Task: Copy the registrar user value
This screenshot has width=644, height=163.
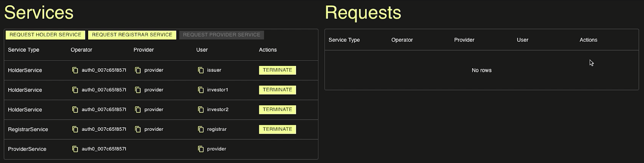Action: tap(201, 129)
